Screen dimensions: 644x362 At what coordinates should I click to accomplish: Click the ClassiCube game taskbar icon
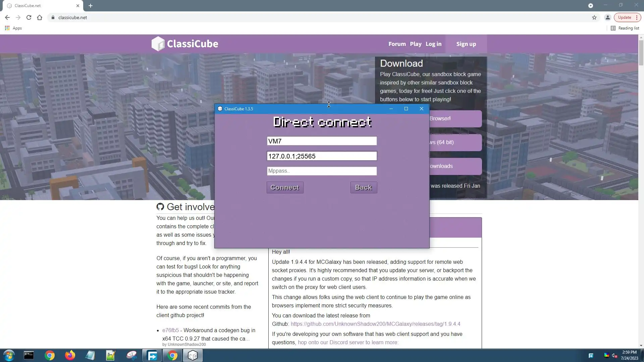coord(193,355)
